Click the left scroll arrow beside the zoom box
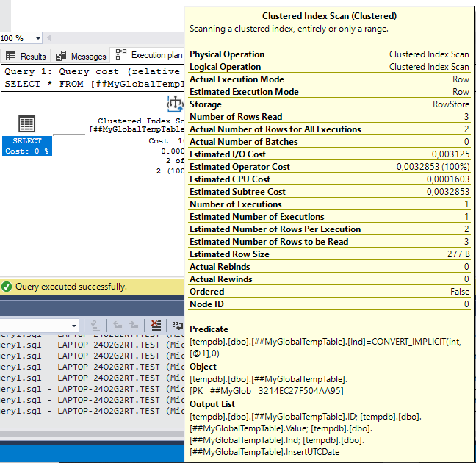The height and width of the screenshot is (463, 476). click(49, 38)
